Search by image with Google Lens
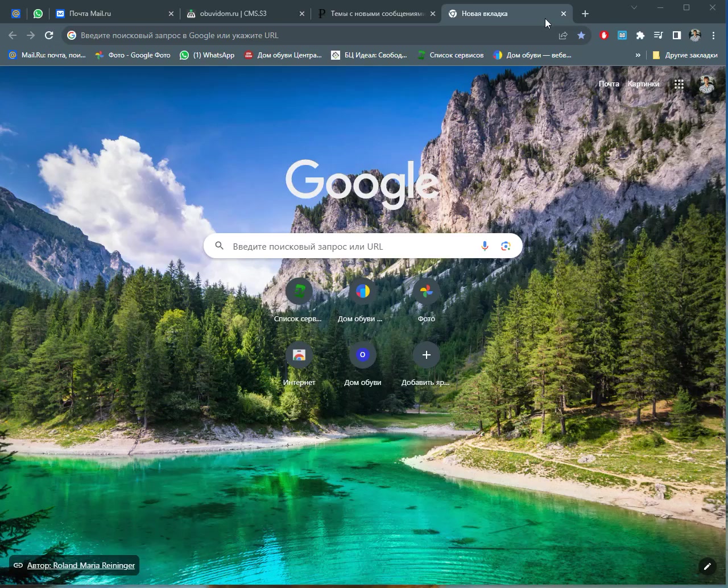This screenshot has width=728, height=588. tap(506, 246)
